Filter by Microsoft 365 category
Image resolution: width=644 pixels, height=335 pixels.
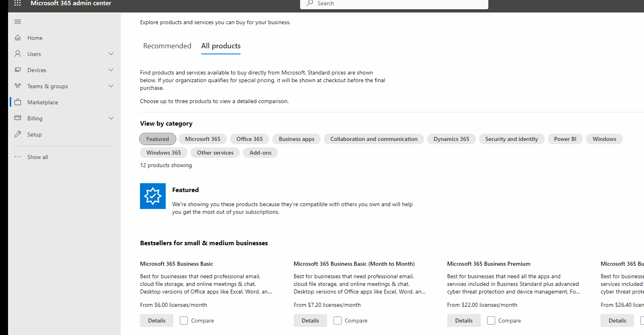coord(203,139)
